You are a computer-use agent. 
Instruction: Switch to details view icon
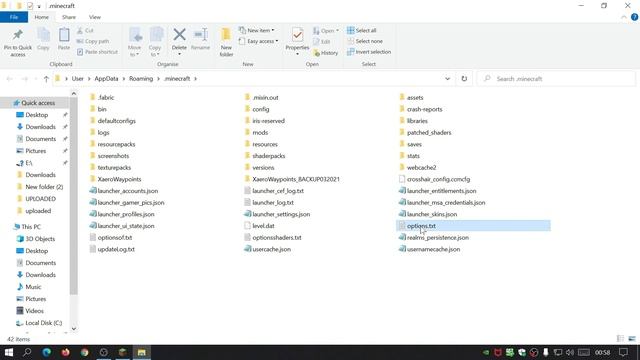pos(620,339)
